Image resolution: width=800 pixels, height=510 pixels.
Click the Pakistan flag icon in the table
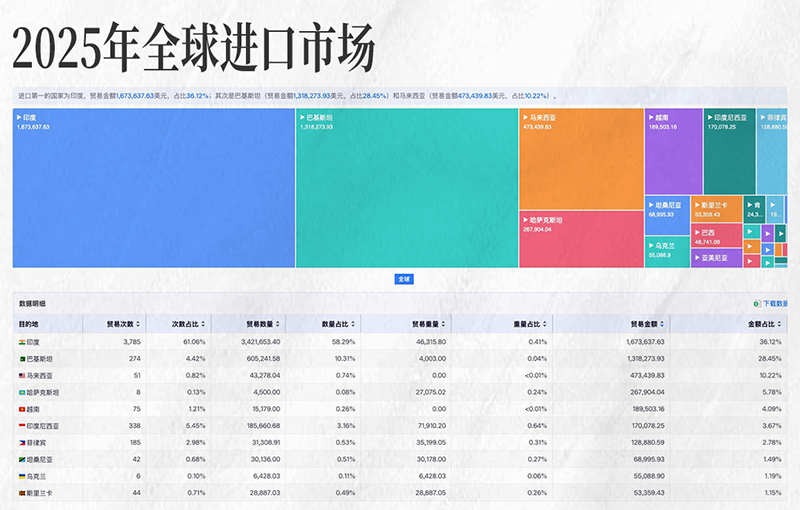point(22,358)
